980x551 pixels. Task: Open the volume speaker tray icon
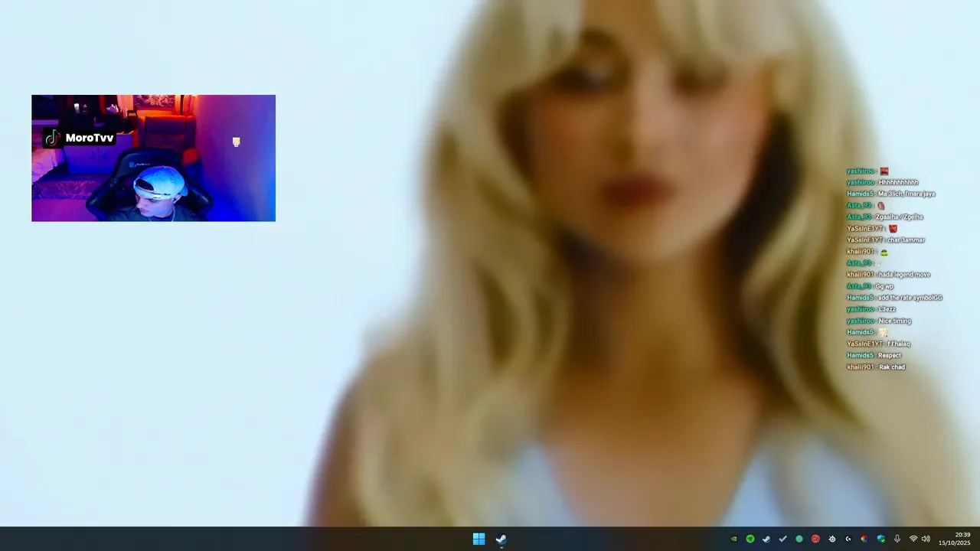(926, 539)
